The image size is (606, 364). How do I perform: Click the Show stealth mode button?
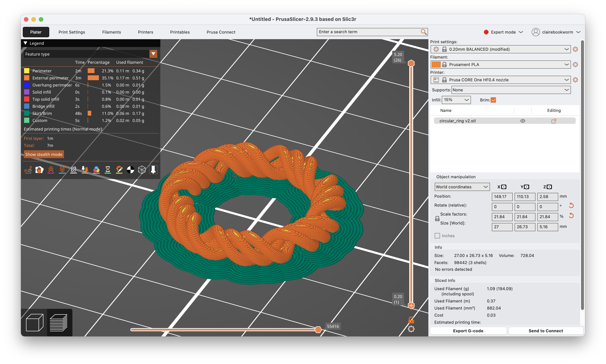44,154
